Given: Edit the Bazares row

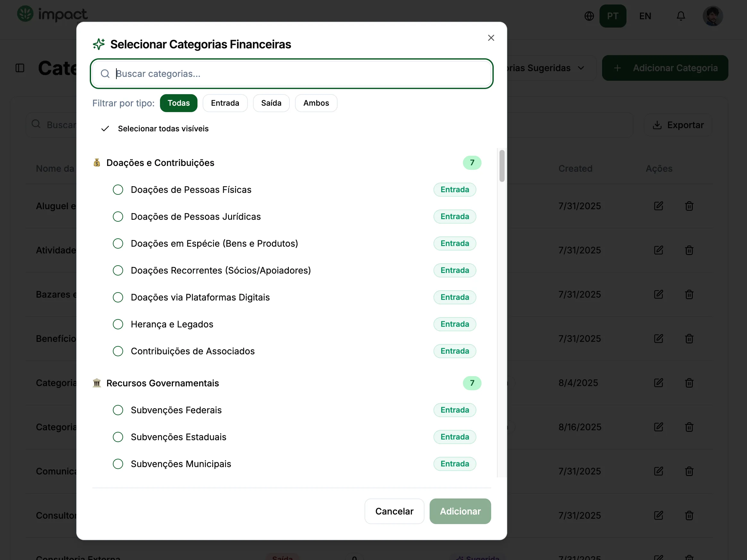Looking at the screenshot, I should [x=659, y=294].
